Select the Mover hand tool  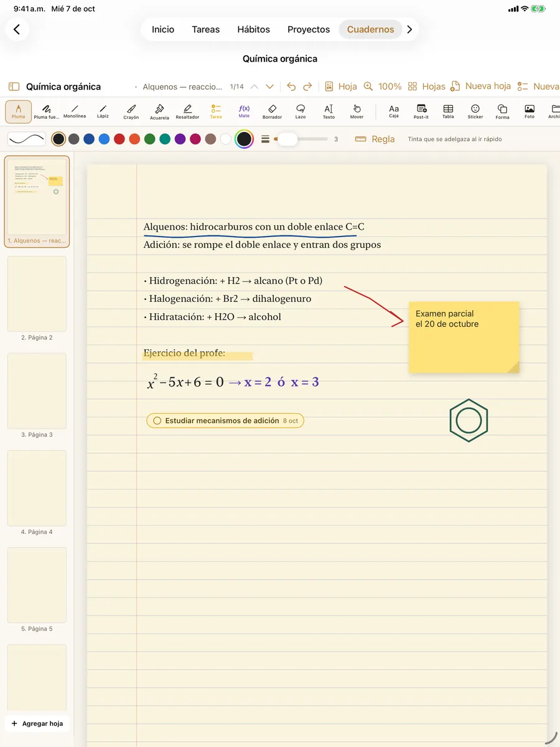357,111
